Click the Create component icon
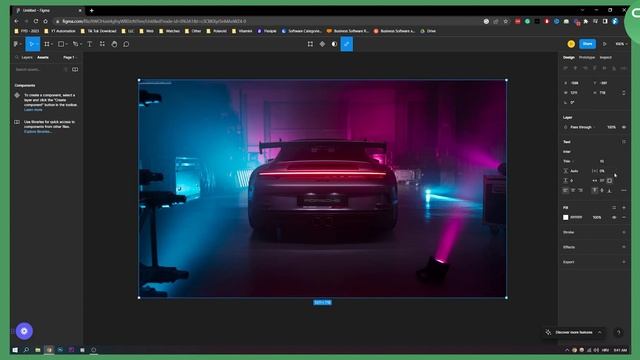Screen dimensions: 640x360 coord(322,44)
